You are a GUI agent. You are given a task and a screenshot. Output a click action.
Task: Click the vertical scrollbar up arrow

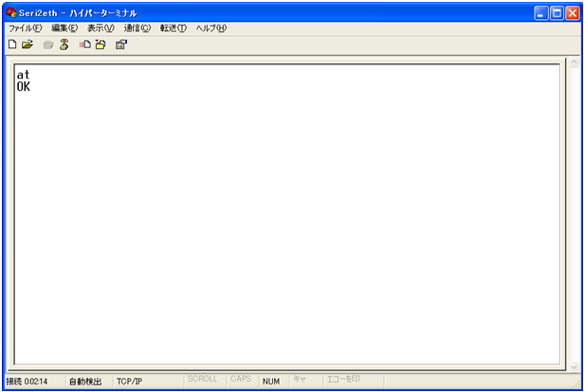tap(574, 63)
